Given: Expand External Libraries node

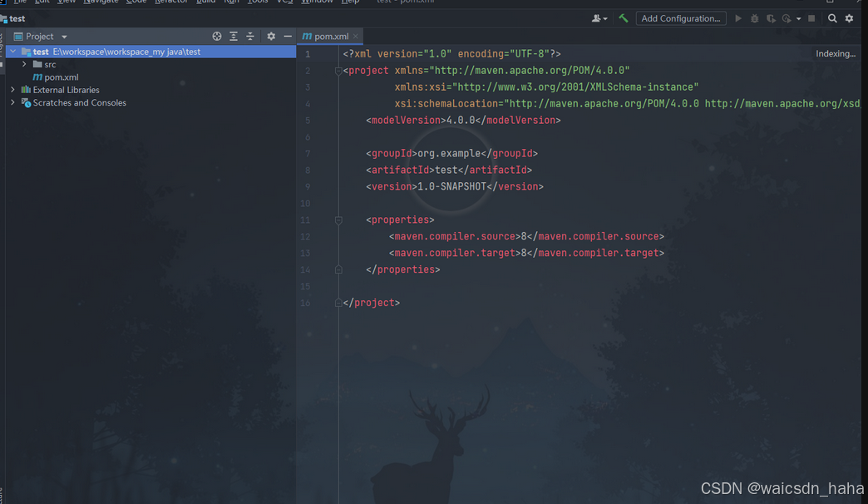Looking at the screenshot, I should tap(12, 90).
